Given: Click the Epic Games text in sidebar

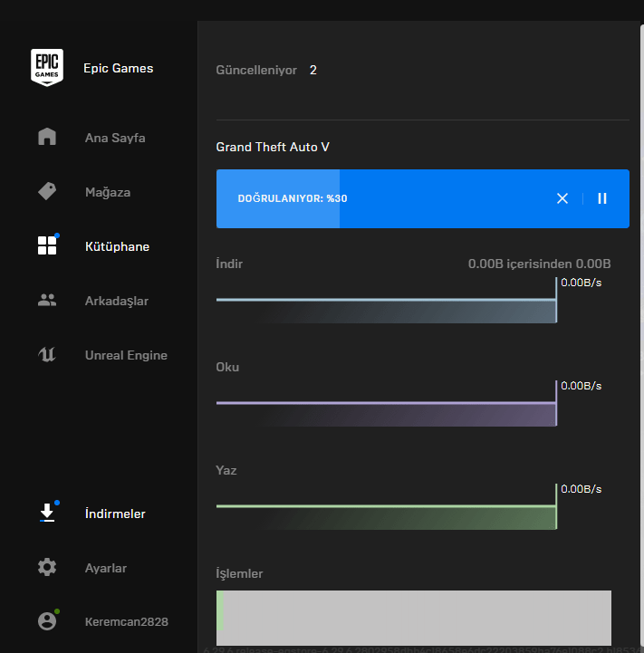Looking at the screenshot, I should 119,68.
